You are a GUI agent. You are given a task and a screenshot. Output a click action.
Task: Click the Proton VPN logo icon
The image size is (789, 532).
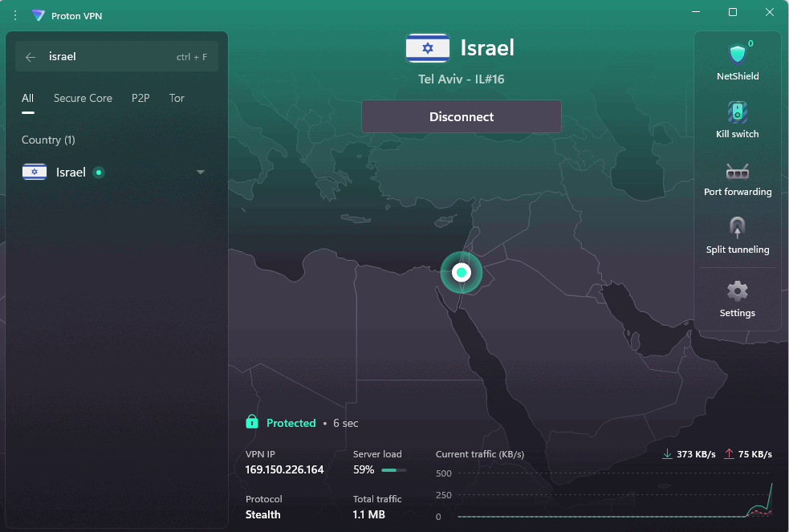click(x=39, y=15)
